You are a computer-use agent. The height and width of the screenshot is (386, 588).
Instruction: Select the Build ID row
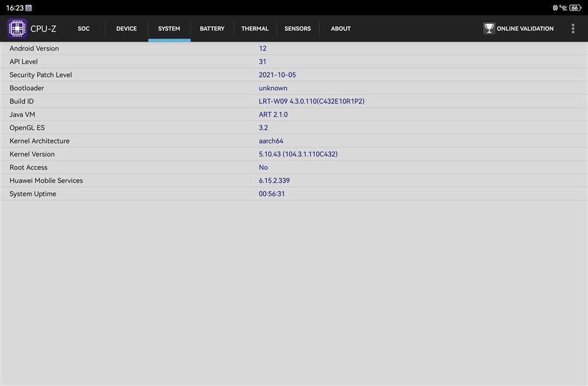point(294,102)
